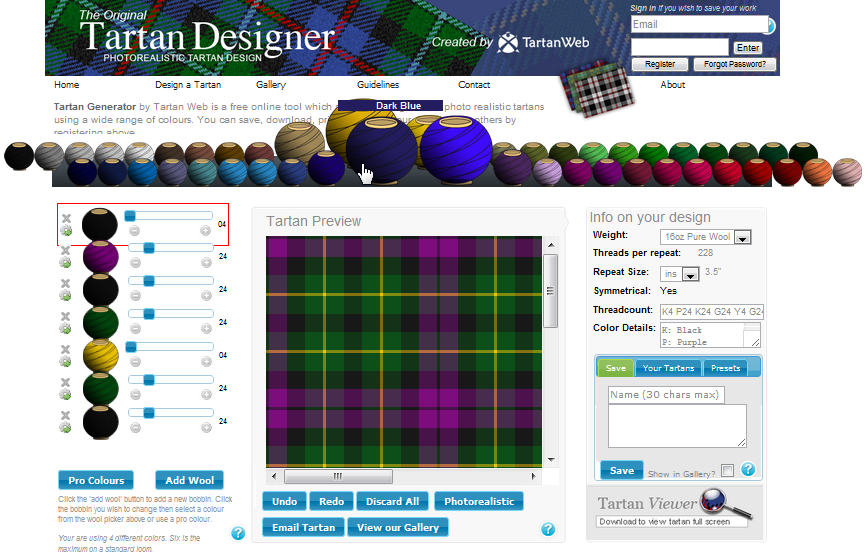Switch to Photorealistic preview
The image size is (868, 559).
pos(479,501)
